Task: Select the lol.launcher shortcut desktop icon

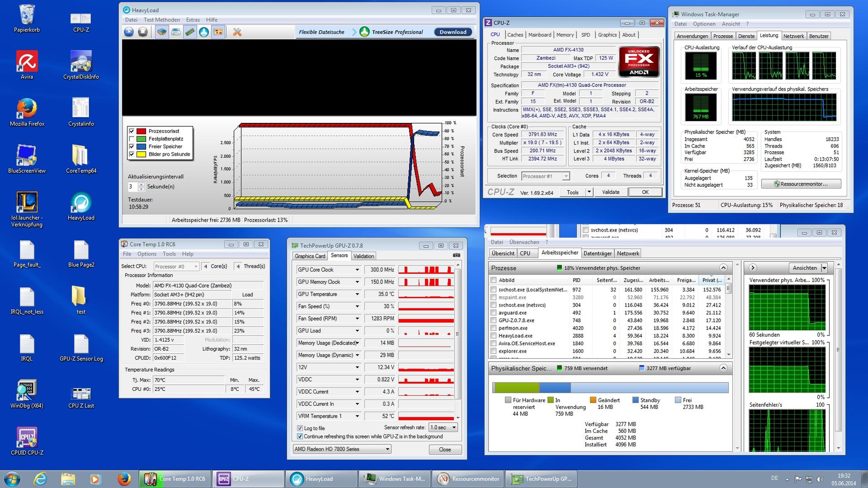Action: point(27,209)
